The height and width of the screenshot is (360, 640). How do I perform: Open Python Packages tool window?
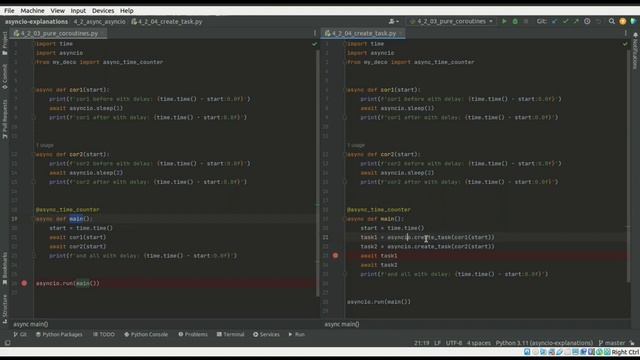(59, 334)
